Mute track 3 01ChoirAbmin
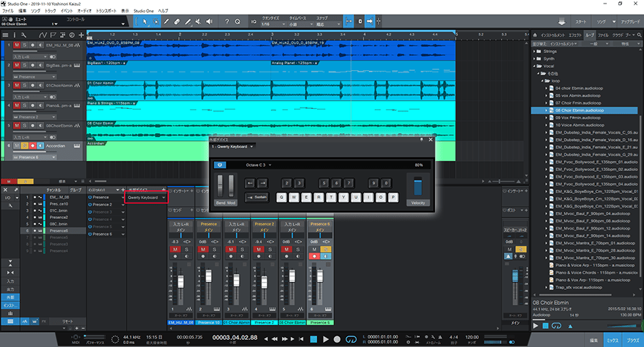Viewport: 644px width, 347px height. click(x=16, y=86)
